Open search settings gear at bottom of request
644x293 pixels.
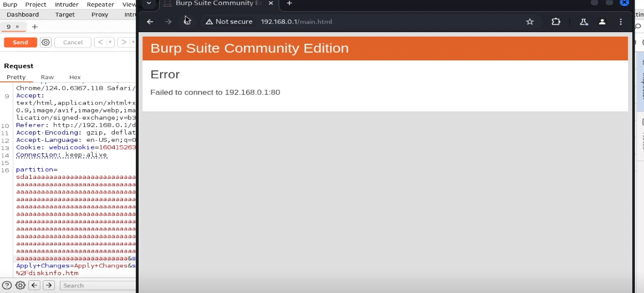coord(20,285)
